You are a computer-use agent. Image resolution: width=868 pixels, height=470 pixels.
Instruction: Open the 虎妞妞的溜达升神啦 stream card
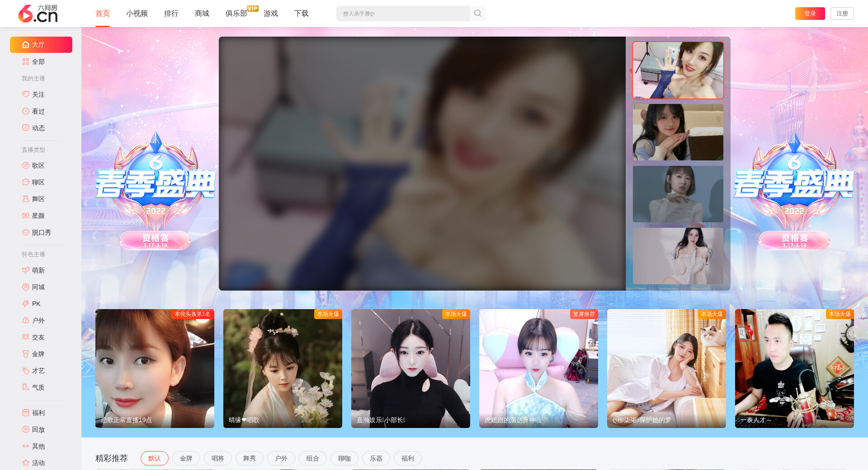(x=538, y=368)
